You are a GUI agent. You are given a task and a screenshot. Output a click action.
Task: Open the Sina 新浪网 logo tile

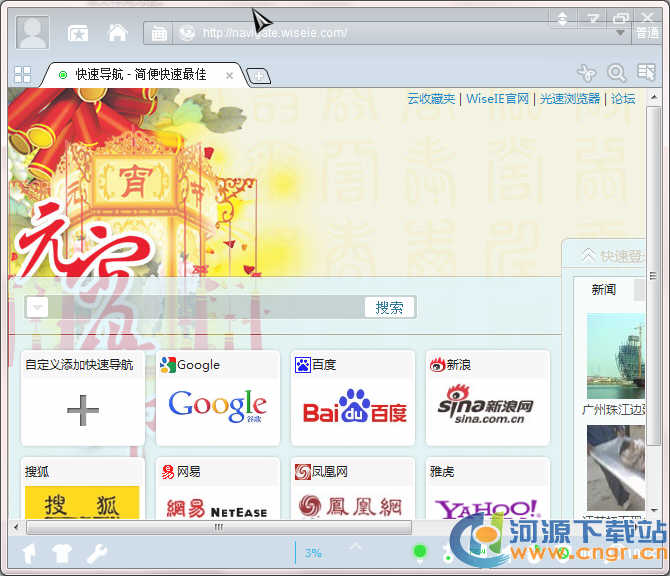pyautogui.click(x=487, y=406)
